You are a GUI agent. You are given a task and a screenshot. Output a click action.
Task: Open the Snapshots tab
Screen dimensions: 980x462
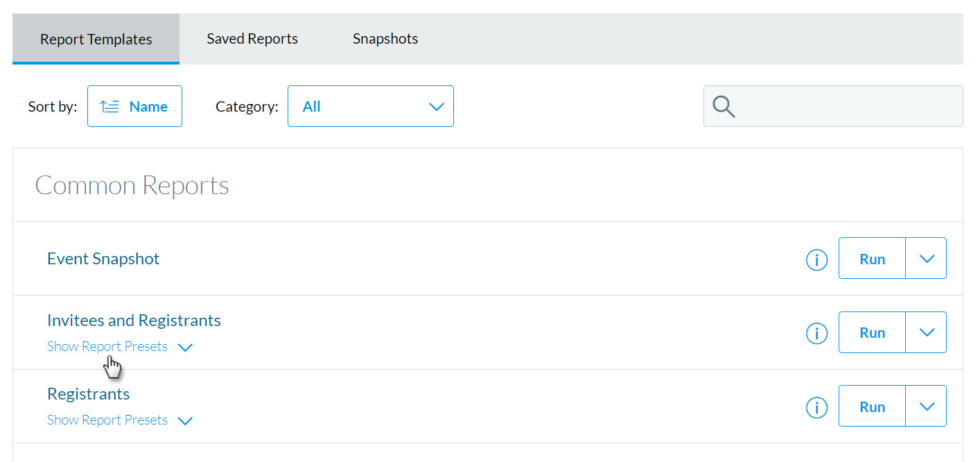(x=385, y=38)
